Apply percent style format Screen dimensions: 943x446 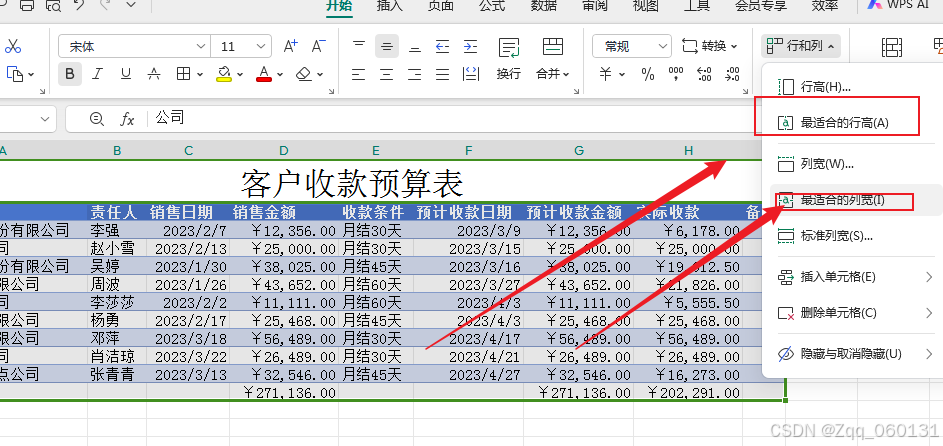tap(648, 74)
